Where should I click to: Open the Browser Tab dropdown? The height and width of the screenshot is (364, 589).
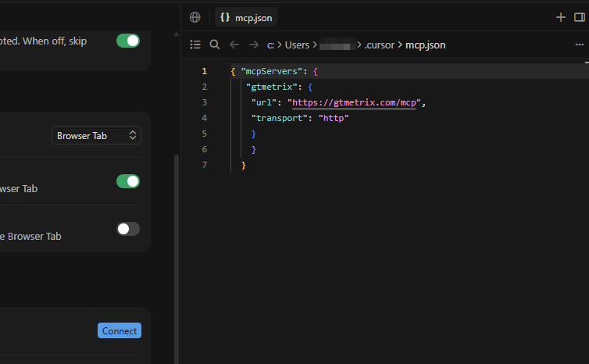[96, 135]
